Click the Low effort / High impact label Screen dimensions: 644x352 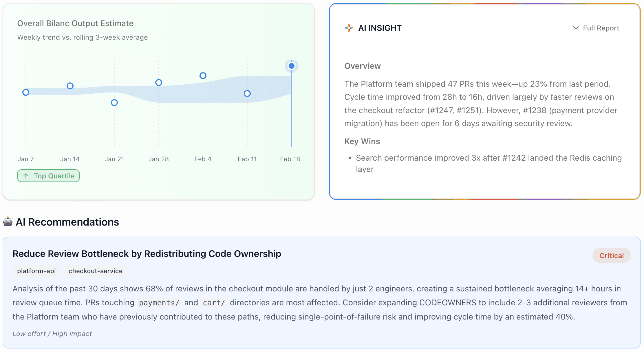pyautogui.click(x=52, y=333)
